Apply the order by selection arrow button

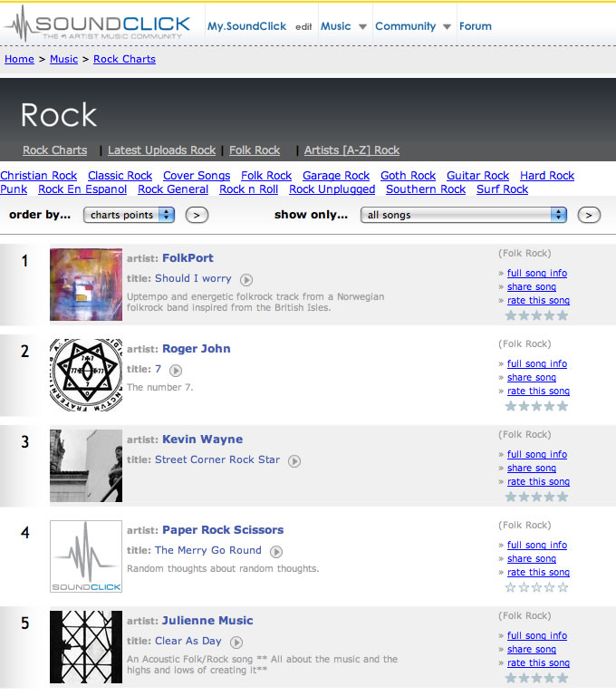[197, 216]
